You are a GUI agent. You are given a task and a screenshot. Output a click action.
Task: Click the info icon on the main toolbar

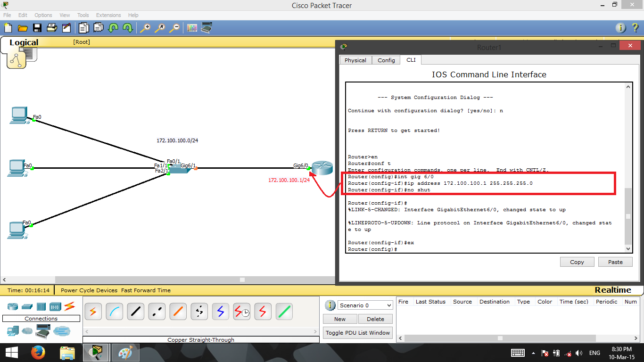pos(622,28)
